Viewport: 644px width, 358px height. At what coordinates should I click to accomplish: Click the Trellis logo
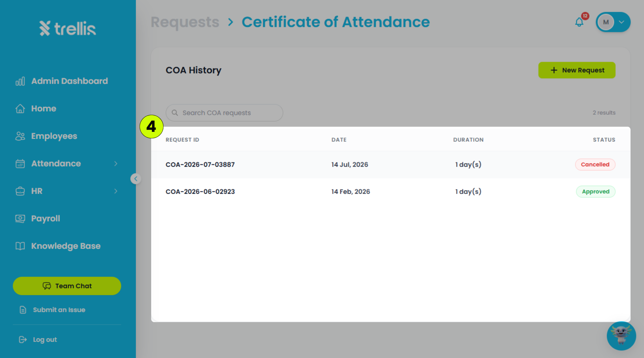pyautogui.click(x=68, y=28)
